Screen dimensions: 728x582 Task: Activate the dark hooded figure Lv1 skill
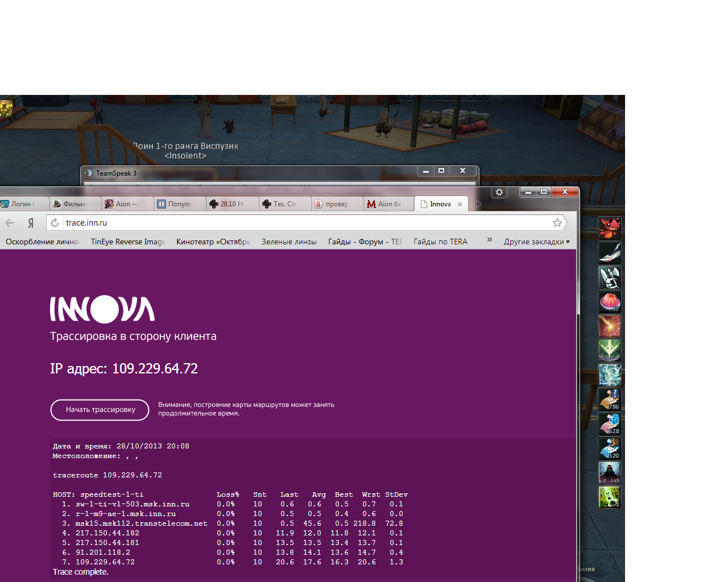(x=610, y=473)
